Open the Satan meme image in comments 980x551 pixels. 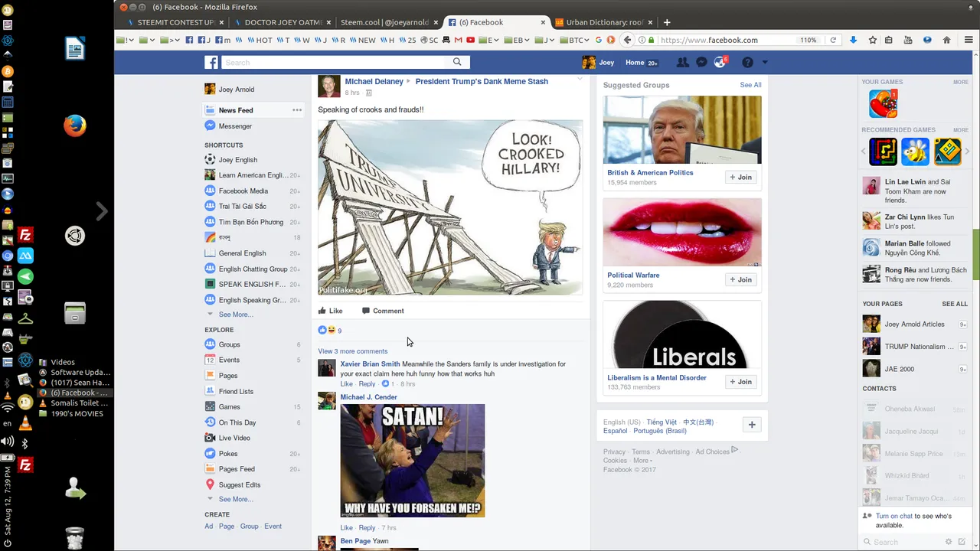tap(413, 461)
